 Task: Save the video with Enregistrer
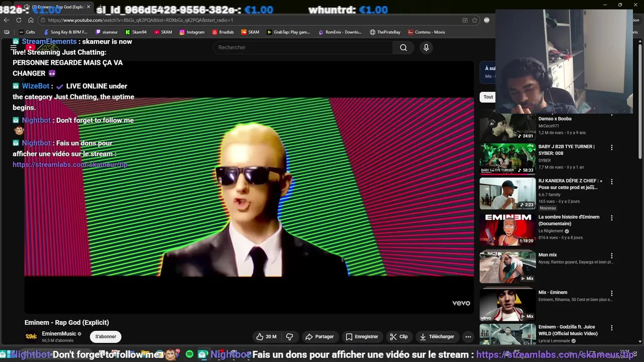[x=362, y=336]
